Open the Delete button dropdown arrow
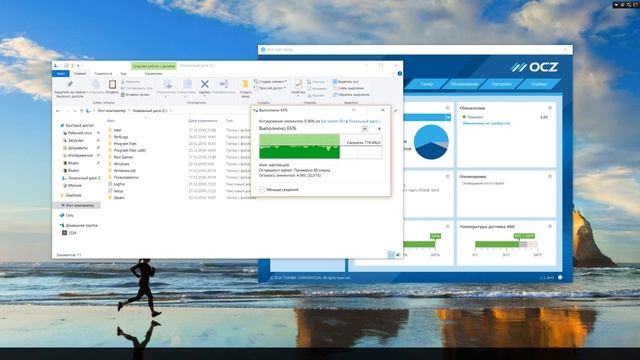The height and width of the screenshot is (360, 640). point(204,96)
